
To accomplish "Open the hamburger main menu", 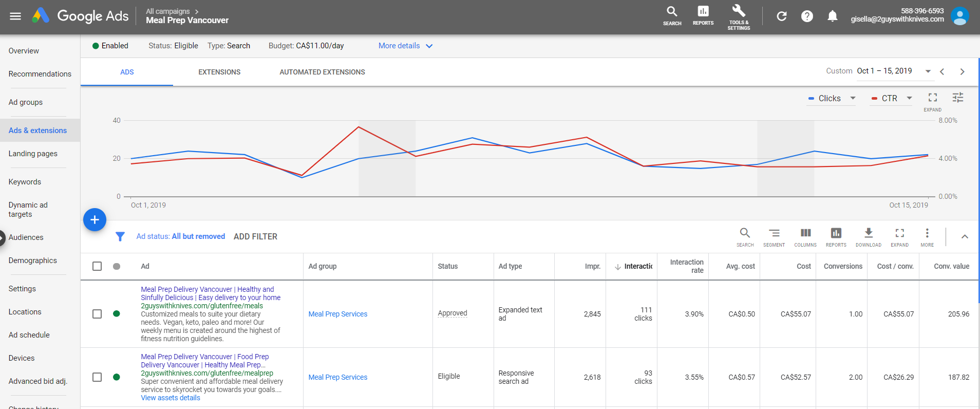I will 15,16.
